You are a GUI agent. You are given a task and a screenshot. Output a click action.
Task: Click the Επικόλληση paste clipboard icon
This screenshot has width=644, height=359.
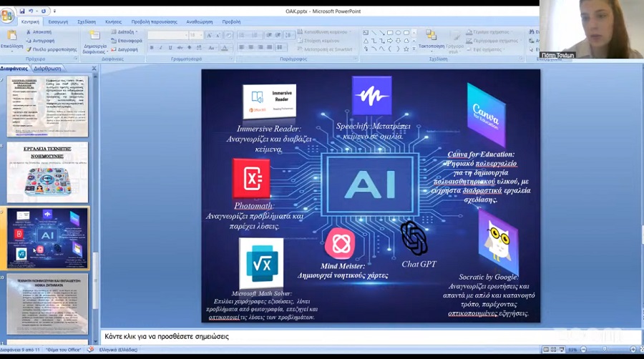[12, 36]
